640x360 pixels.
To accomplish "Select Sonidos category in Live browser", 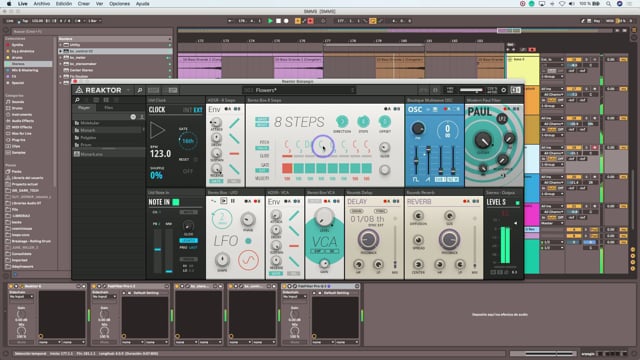I will (17, 102).
